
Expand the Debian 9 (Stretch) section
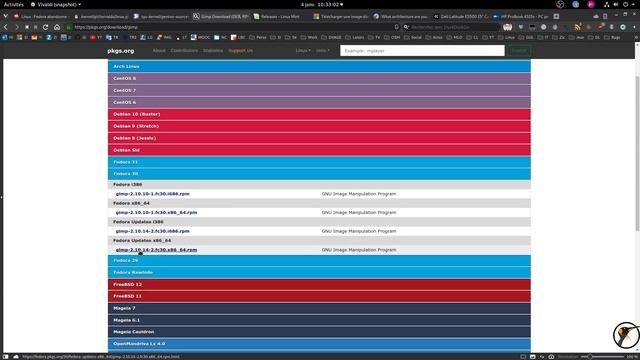319,126
